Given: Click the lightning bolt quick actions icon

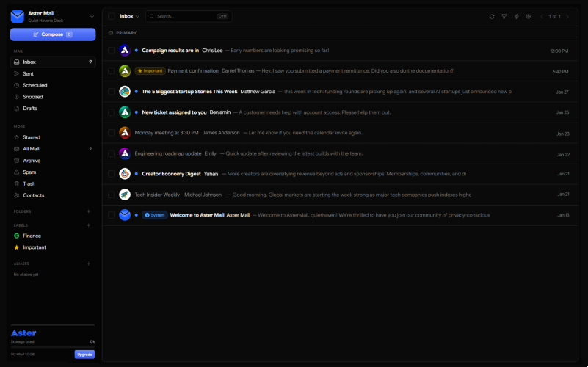Looking at the screenshot, I should coord(516,16).
